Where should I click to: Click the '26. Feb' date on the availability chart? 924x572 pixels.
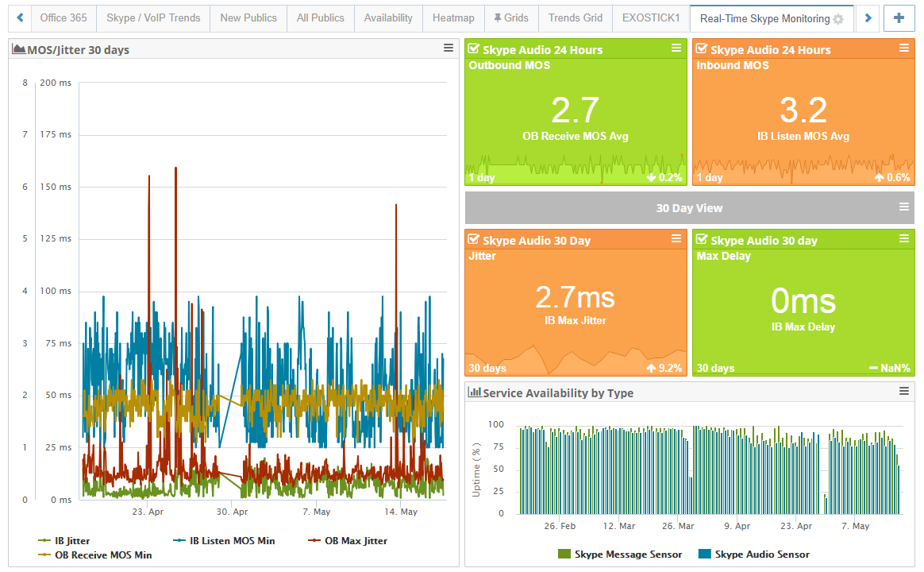pyautogui.click(x=560, y=526)
